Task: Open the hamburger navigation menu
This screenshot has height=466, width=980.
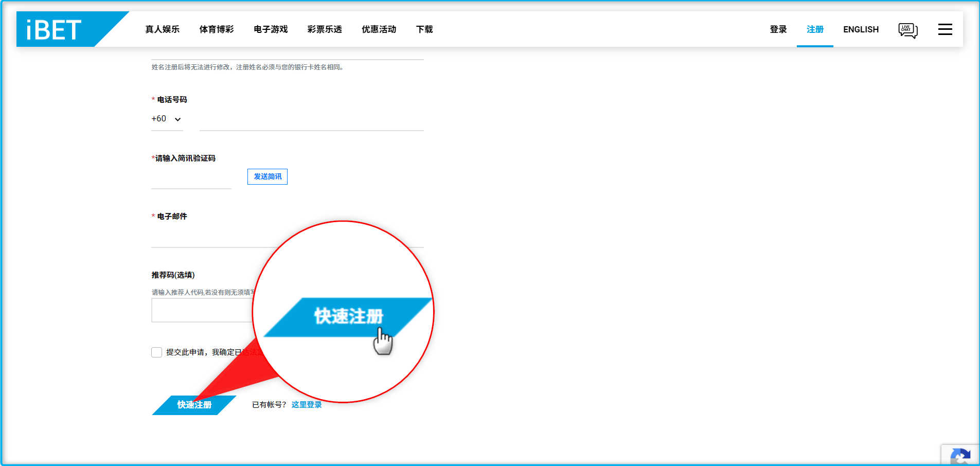Action: (x=945, y=29)
